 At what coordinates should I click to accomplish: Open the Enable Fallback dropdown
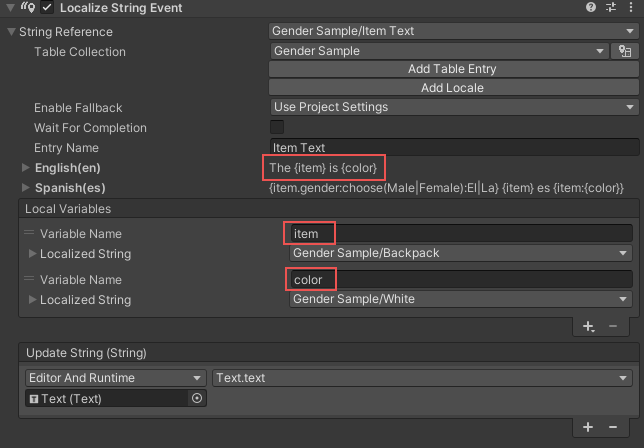453,107
